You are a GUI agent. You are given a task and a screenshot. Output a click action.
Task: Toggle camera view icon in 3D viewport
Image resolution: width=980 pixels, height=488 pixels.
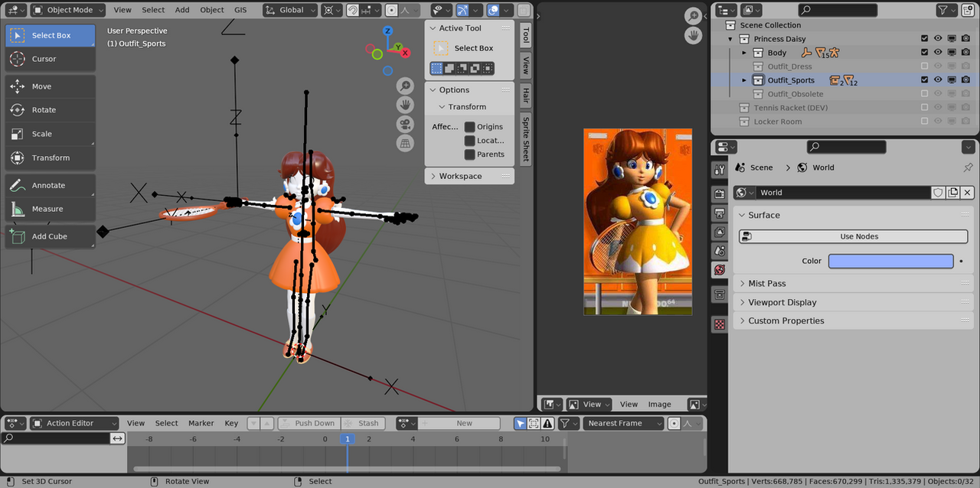(405, 124)
